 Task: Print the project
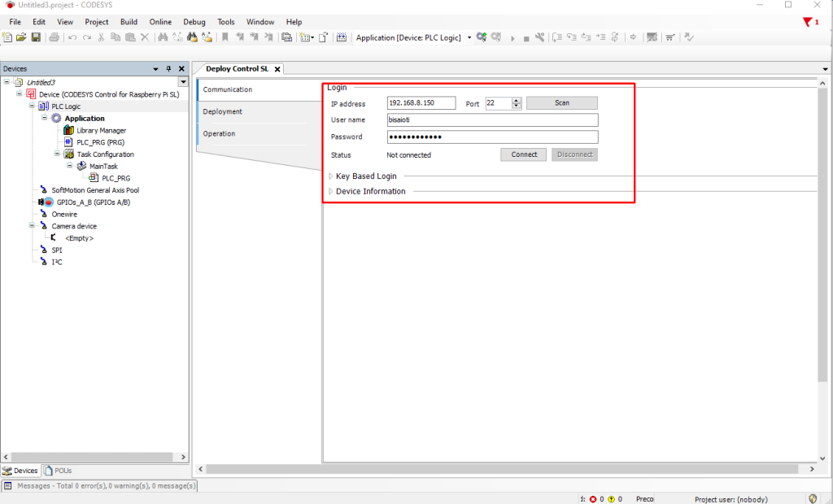[x=53, y=37]
